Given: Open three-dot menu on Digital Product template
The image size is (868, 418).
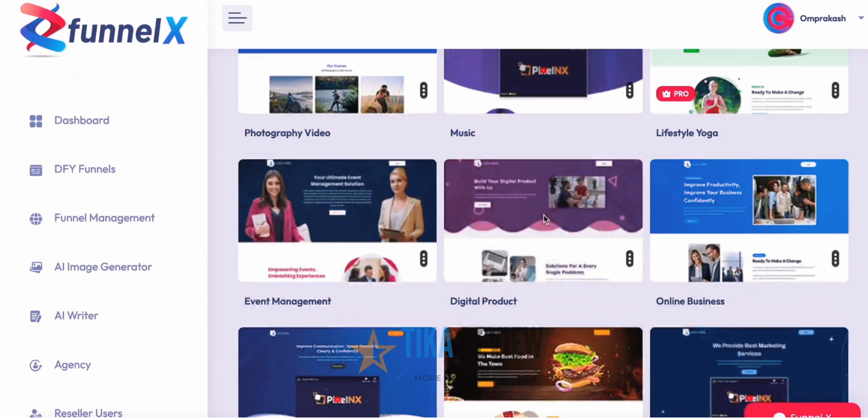Looking at the screenshot, I should (x=629, y=258).
